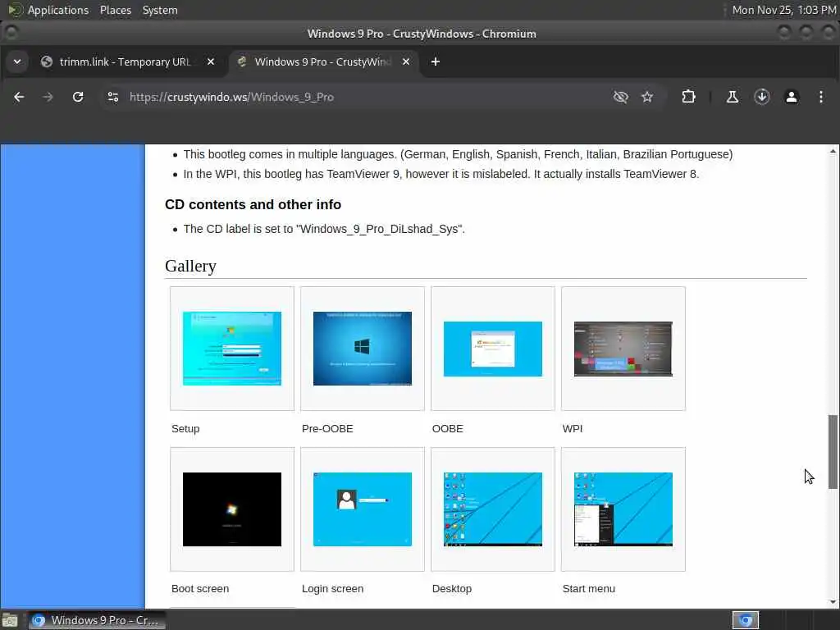Click the scrollbar up arrow
This screenshot has height=630, width=840.
click(833, 151)
